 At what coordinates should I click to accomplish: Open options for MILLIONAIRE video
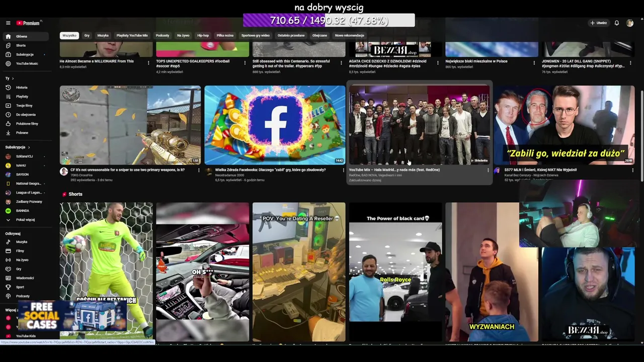[148, 63]
